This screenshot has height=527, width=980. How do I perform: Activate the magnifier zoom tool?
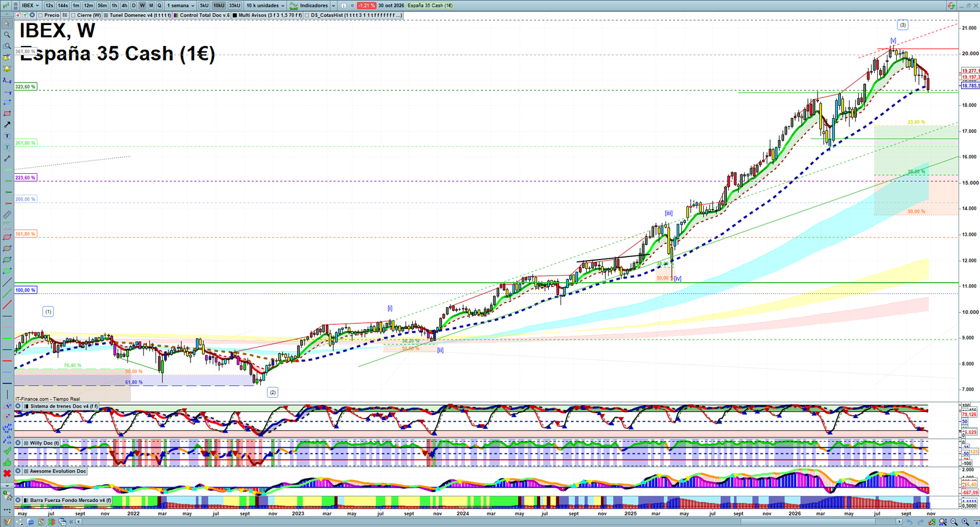7,34
